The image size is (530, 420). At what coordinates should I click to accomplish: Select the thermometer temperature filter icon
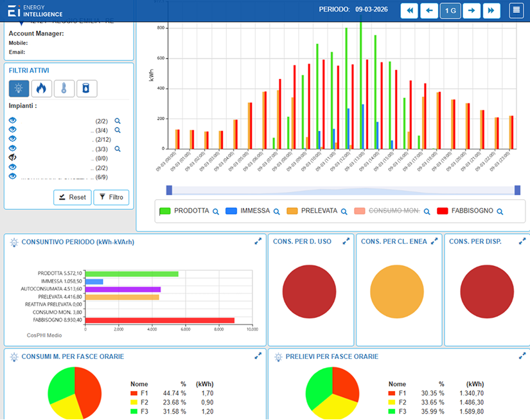[x=64, y=89]
